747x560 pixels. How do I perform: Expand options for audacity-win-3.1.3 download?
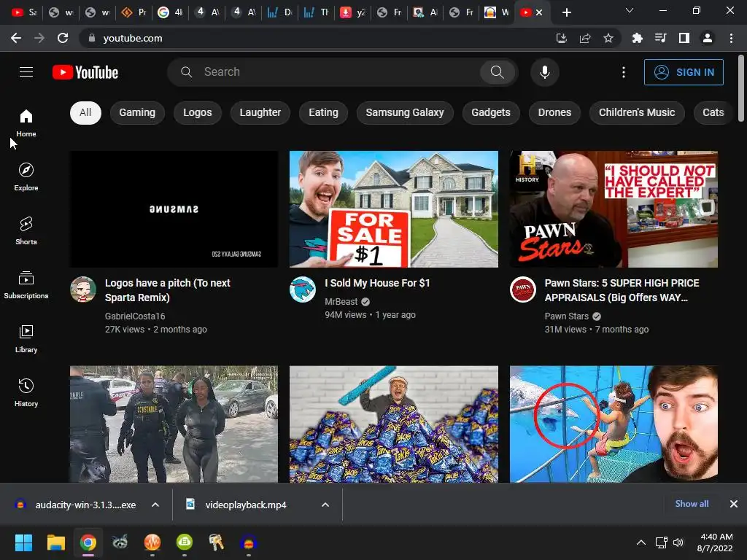pyautogui.click(x=155, y=505)
